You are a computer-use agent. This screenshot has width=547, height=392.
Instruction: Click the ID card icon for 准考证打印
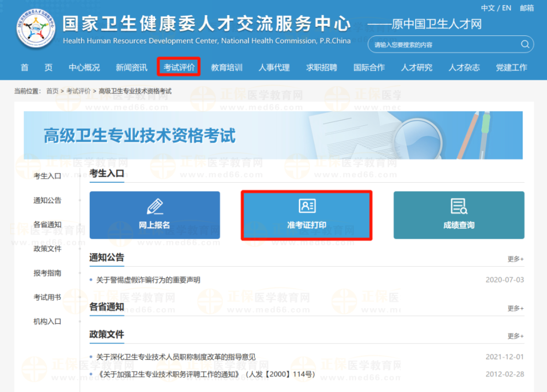click(307, 206)
